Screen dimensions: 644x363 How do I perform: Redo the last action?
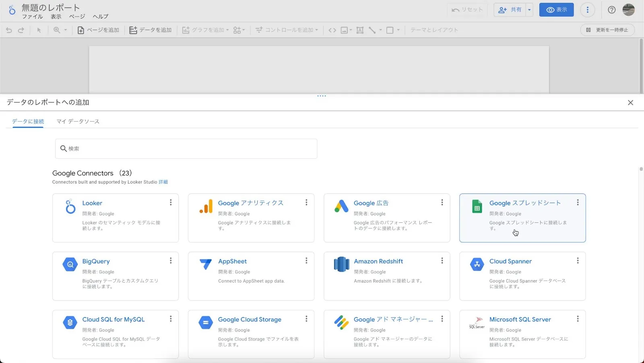21,30
